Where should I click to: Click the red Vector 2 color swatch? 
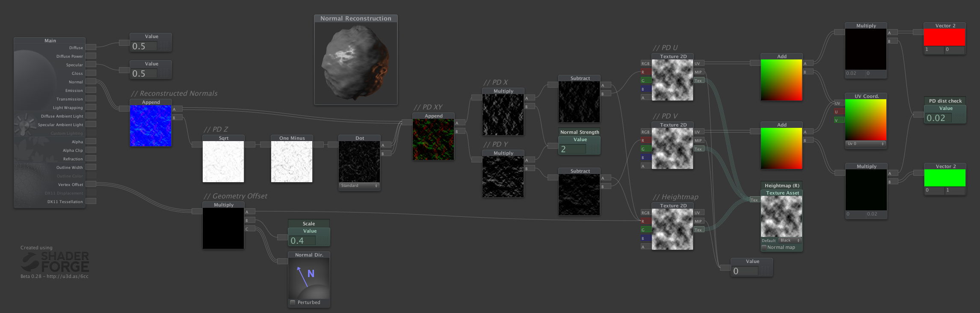click(x=944, y=37)
